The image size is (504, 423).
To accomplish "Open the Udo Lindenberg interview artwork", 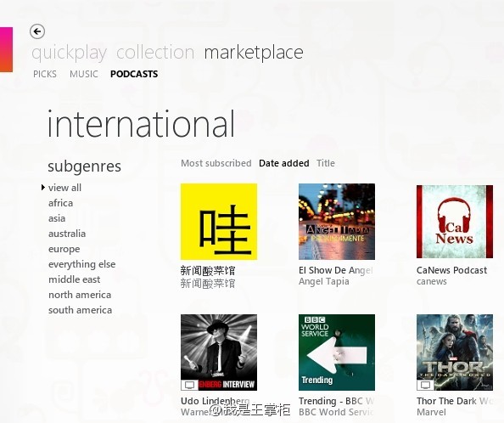I will (x=219, y=352).
